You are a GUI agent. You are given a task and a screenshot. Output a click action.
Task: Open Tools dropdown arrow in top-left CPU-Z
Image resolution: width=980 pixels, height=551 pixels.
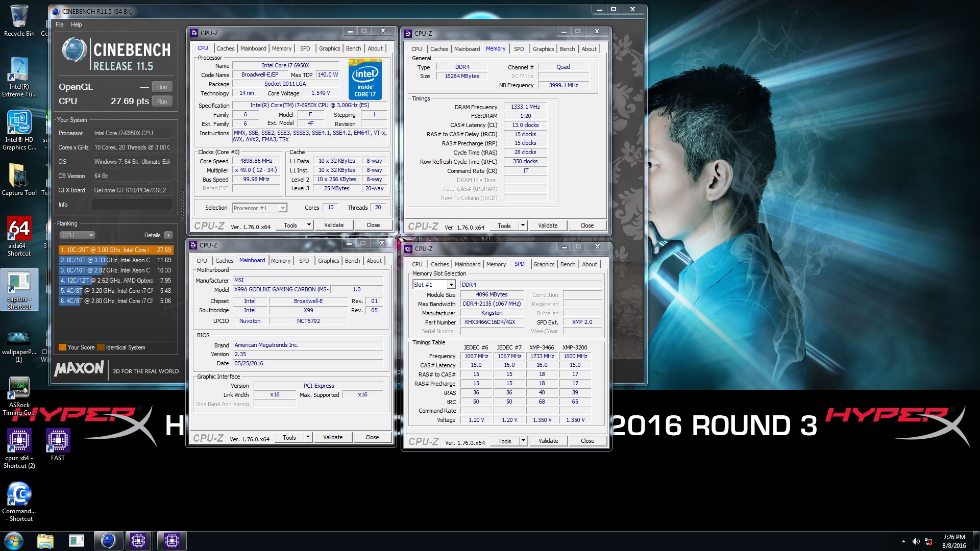click(x=309, y=225)
